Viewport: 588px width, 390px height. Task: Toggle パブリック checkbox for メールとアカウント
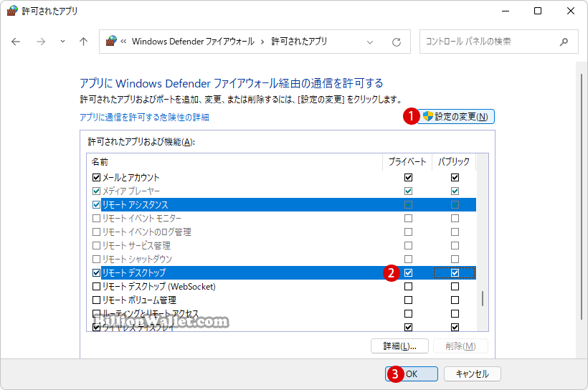(455, 177)
